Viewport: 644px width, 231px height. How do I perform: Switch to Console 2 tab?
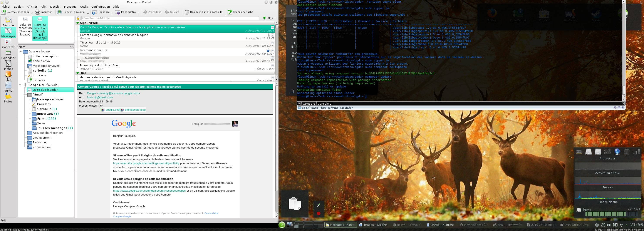pos(324,104)
